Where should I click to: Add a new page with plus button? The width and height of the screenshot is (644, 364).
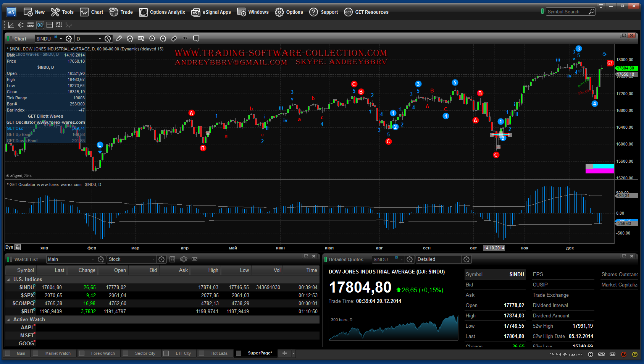pos(284,353)
